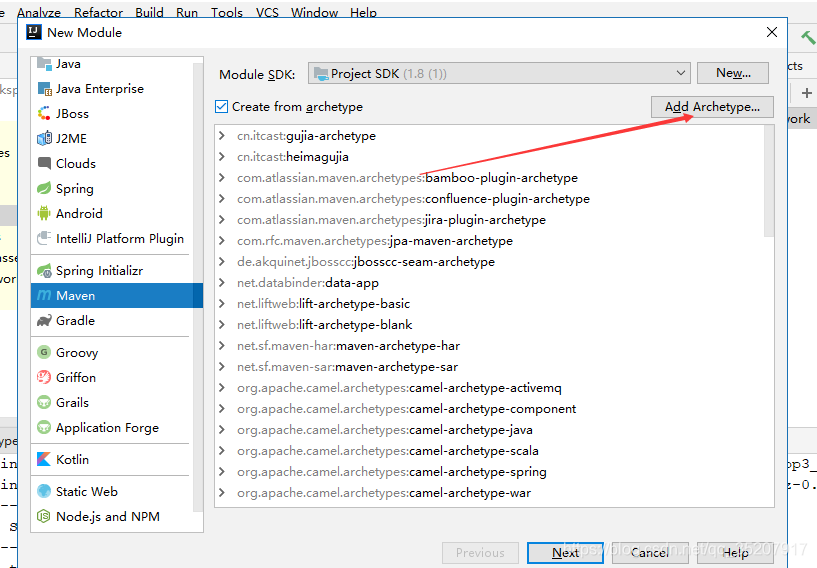
Task: Choose the Kotlin icon
Action: pyautogui.click(x=44, y=459)
